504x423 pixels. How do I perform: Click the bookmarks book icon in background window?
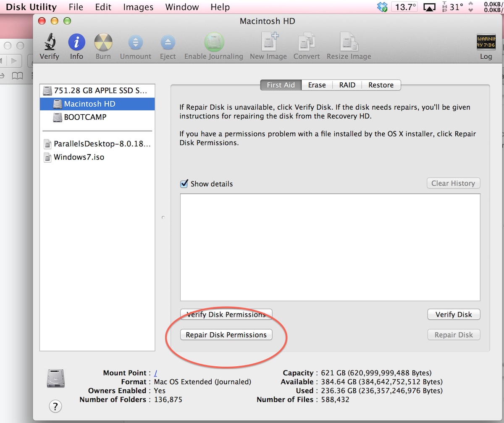coord(17,76)
